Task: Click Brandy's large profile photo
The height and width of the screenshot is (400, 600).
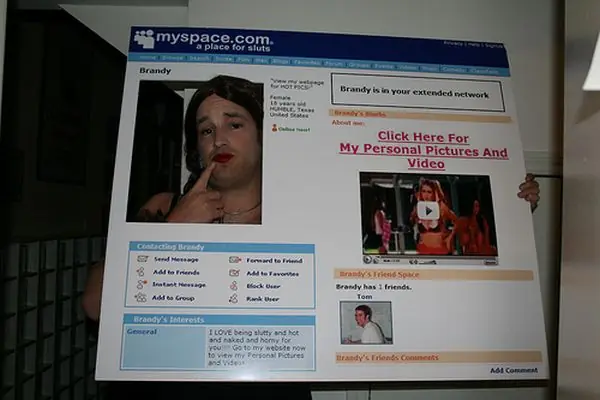Action: point(195,151)
